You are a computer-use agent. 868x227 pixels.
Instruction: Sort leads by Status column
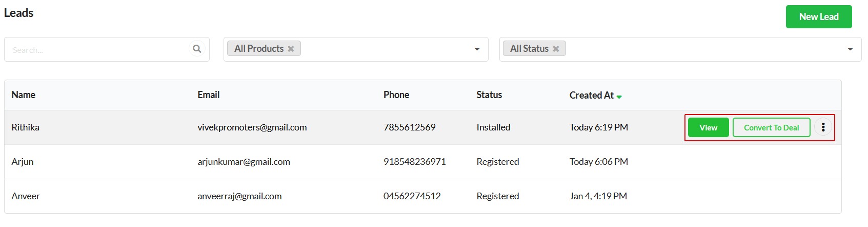coord(489,95)
